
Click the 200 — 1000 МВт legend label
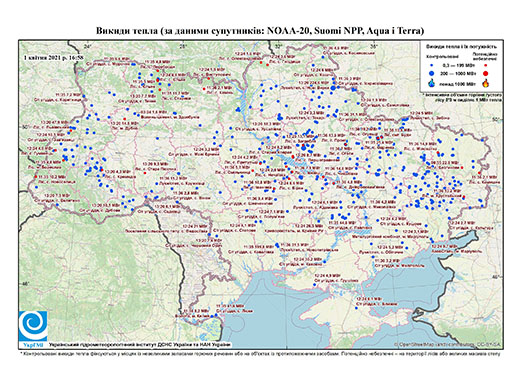tap(458, 73)
